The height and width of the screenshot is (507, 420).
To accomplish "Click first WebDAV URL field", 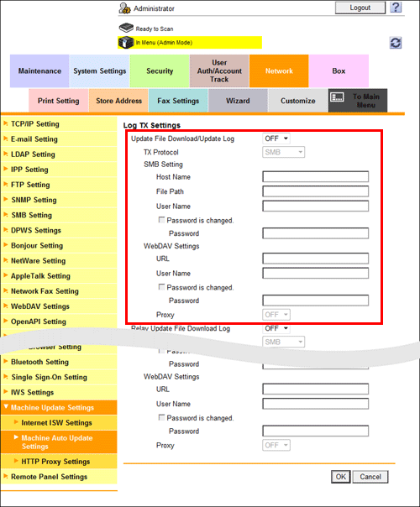I will (x=316, y=259).
